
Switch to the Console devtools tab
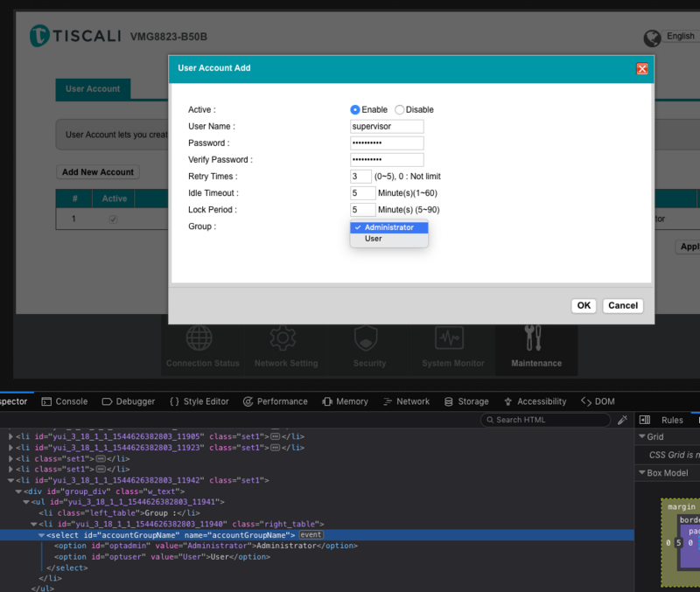(65, 401)
